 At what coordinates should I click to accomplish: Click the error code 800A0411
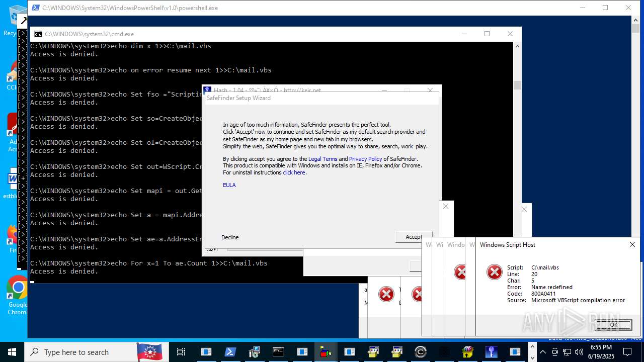(x=543, y=294)
